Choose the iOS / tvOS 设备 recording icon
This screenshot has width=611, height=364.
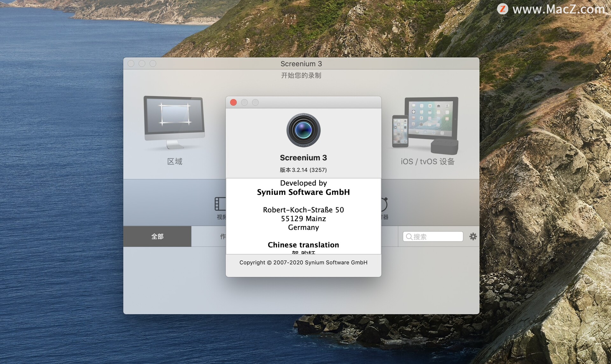(x=425, y=126)
